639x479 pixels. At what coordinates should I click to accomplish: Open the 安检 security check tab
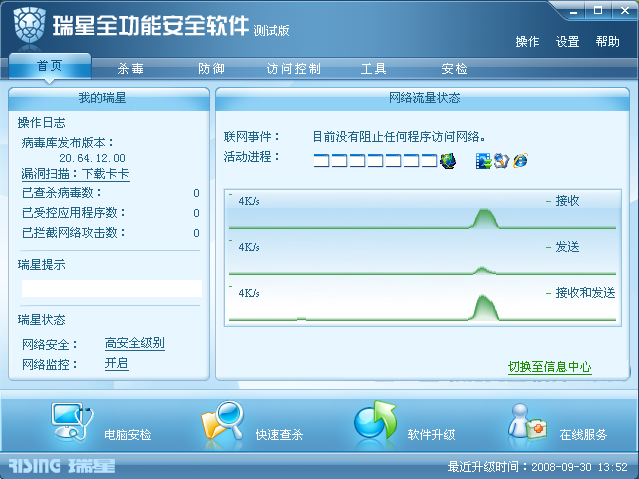click(x=454, y=68)
